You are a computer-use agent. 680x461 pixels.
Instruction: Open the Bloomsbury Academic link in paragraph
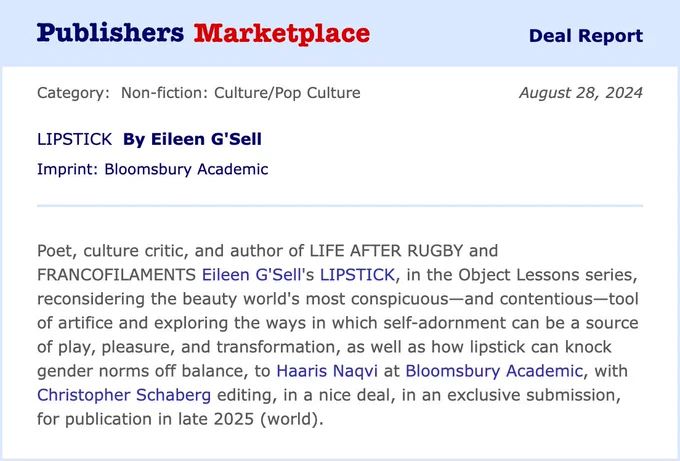tap(494, 371)
